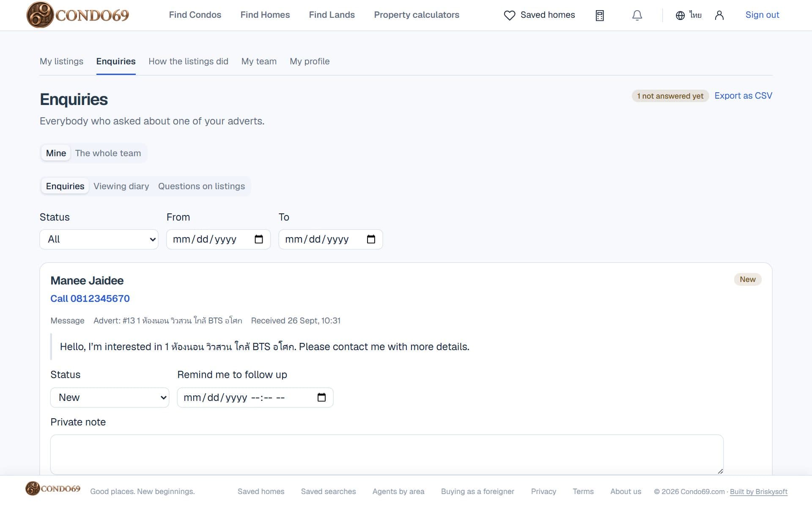
Task: Click the To date input field
Action: [330, 239]
